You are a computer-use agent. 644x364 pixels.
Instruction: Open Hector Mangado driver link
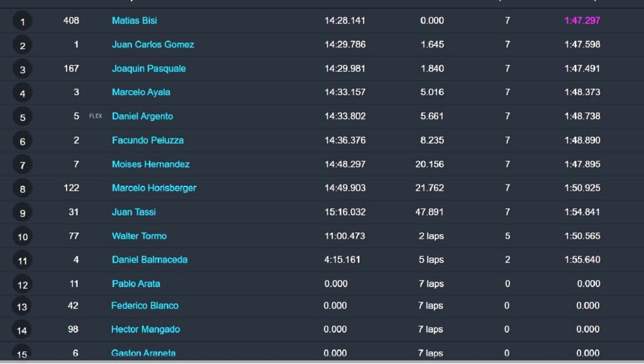[x=145, y=329]
